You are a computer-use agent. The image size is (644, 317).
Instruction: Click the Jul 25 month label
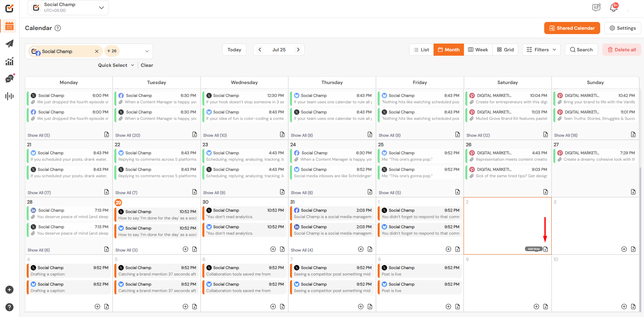point(279,50)
